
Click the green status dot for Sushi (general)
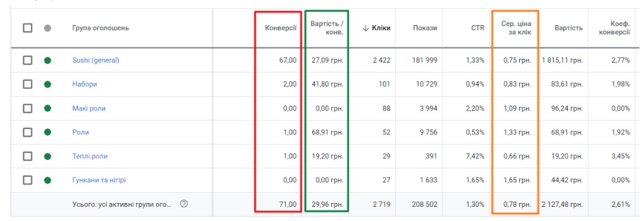click(47, 60)
